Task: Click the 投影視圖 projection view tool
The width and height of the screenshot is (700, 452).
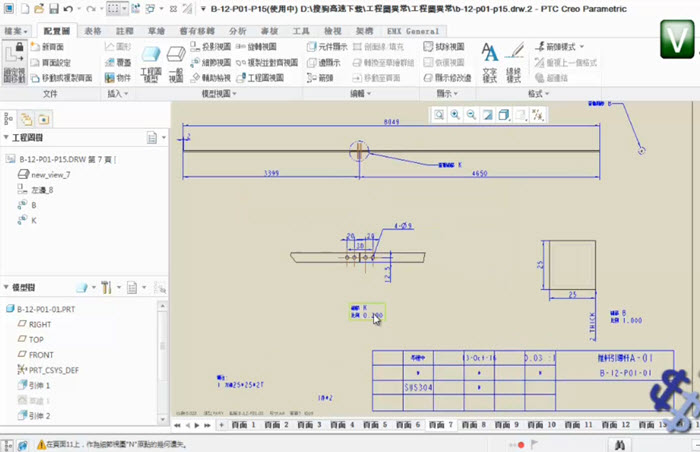Action: 212,47
